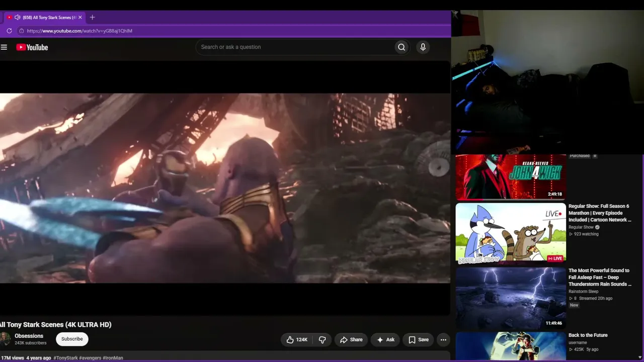Click the Streamed 20h ago text
This screenshot has height=362, width=644.
[596, 299]
